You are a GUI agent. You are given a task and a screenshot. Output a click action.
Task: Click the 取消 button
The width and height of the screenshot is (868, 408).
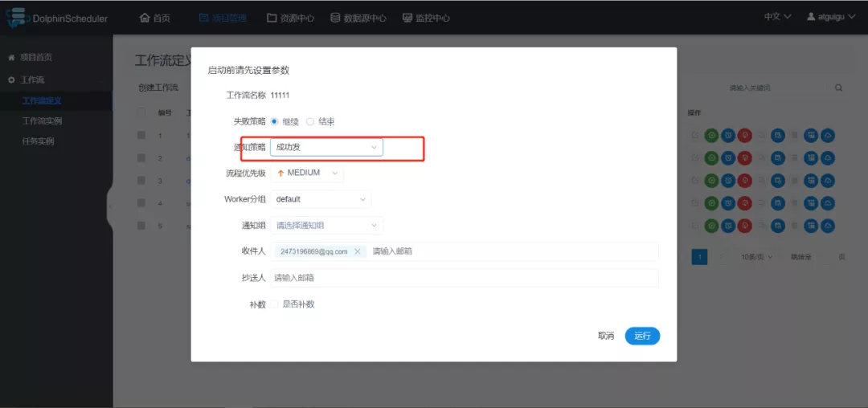click(x=606, y=336)
